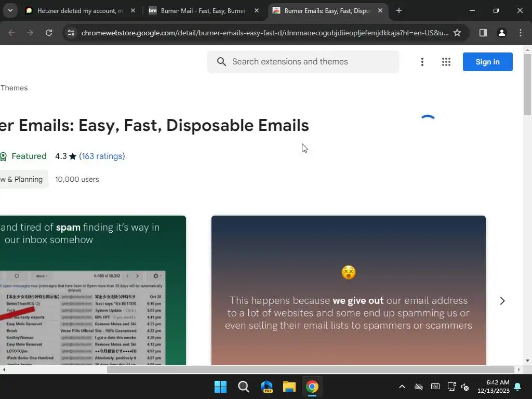Click the scroll left arrow of horizontal scrollbar

[x=4, y=369]
